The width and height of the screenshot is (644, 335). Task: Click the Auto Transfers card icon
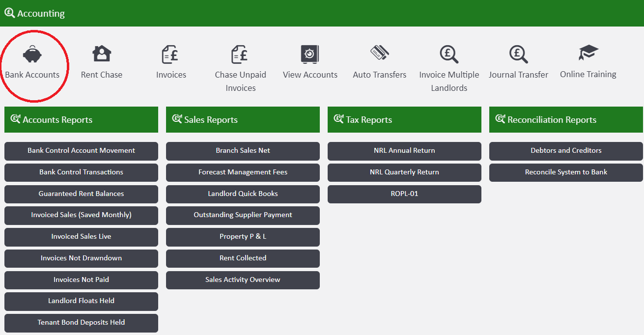(379, 53)
